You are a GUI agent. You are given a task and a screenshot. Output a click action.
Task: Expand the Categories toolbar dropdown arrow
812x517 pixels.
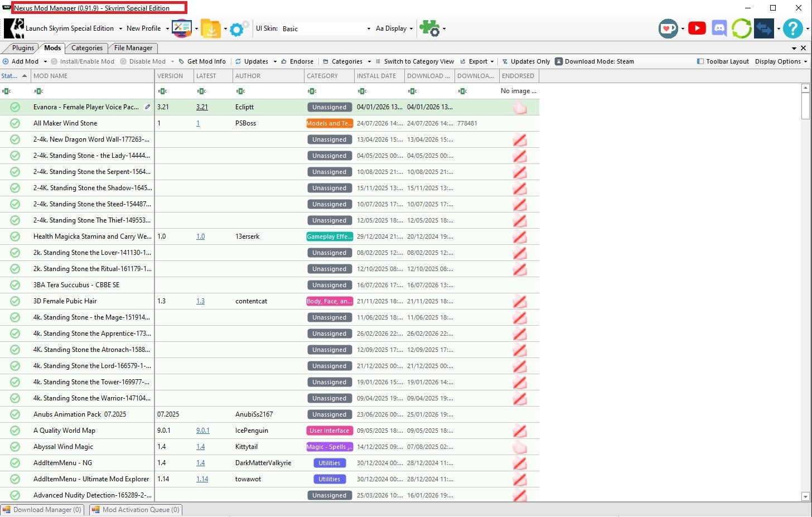(x=369, y=61)
